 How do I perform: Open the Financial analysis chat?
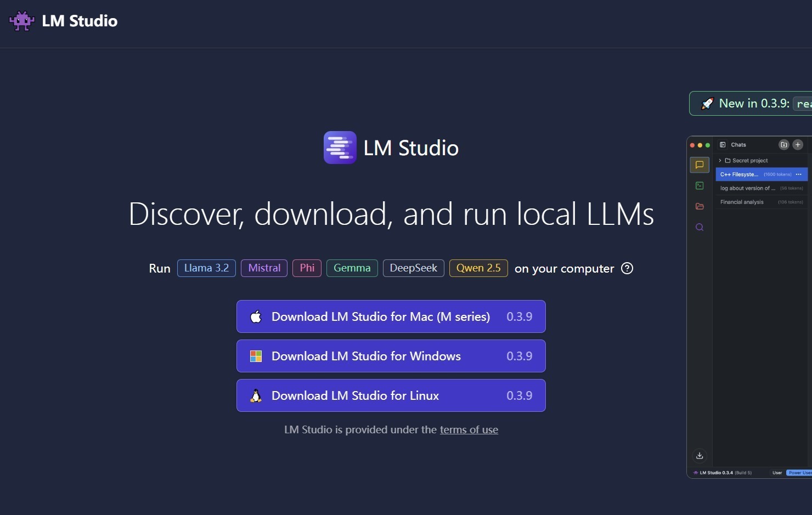click(762, 202)
